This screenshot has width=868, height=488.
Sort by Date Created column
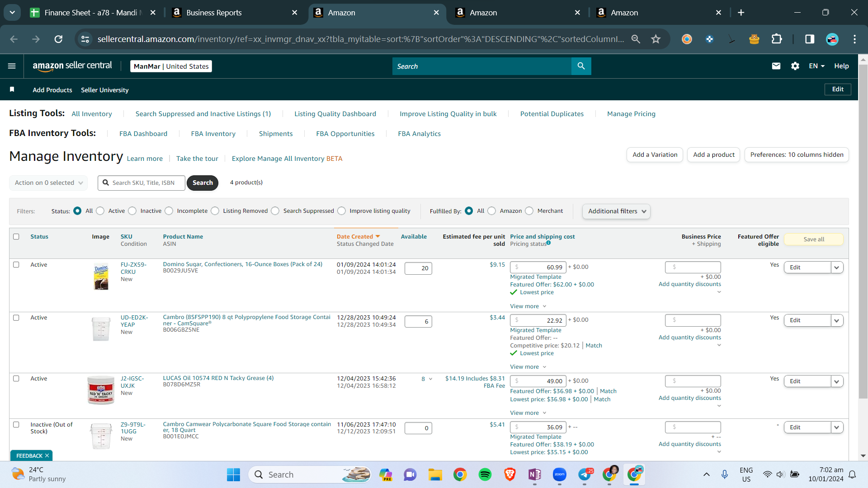click(358, 236)
